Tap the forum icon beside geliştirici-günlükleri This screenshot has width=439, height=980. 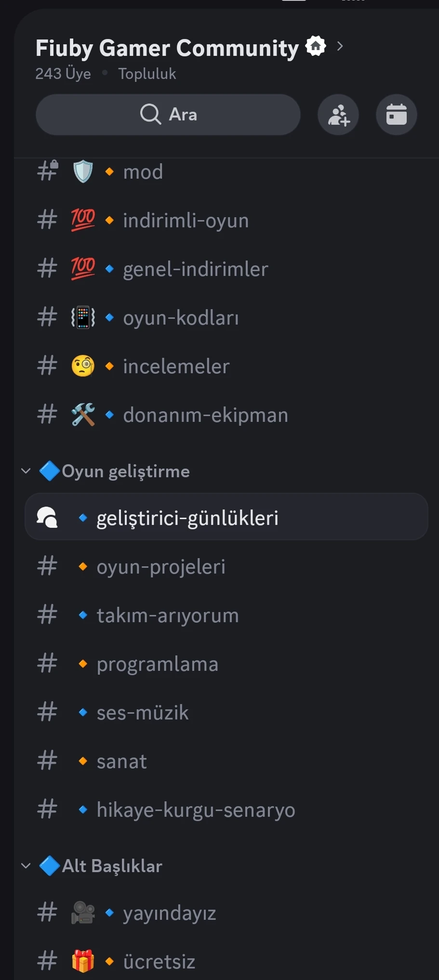tap(47, 517)
